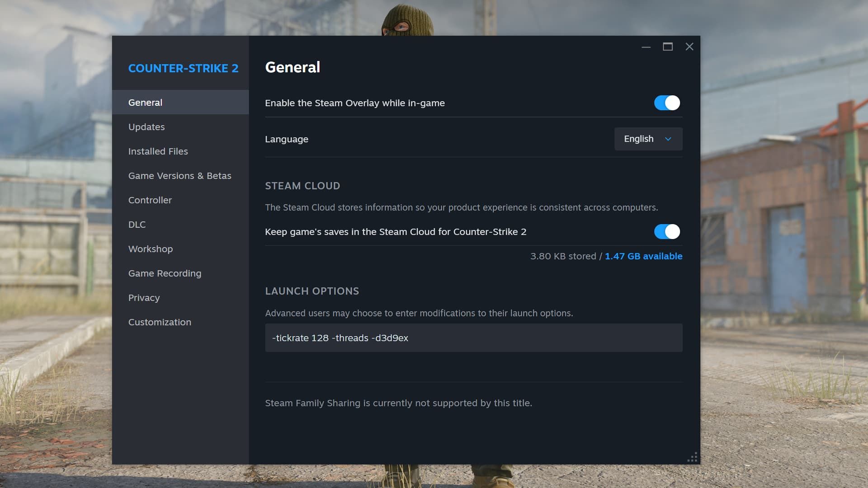
Task: Maximize the properties window
Action: [668, 47]
